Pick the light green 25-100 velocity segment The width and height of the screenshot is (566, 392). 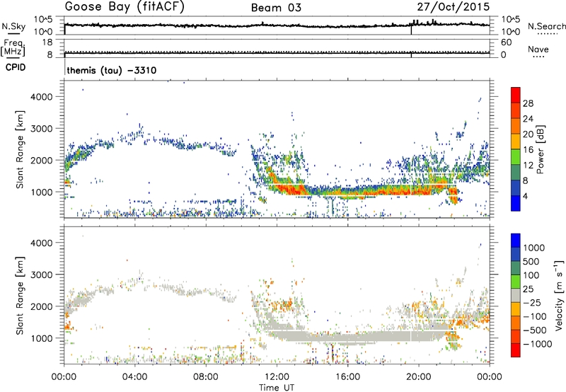coord(516,282)
